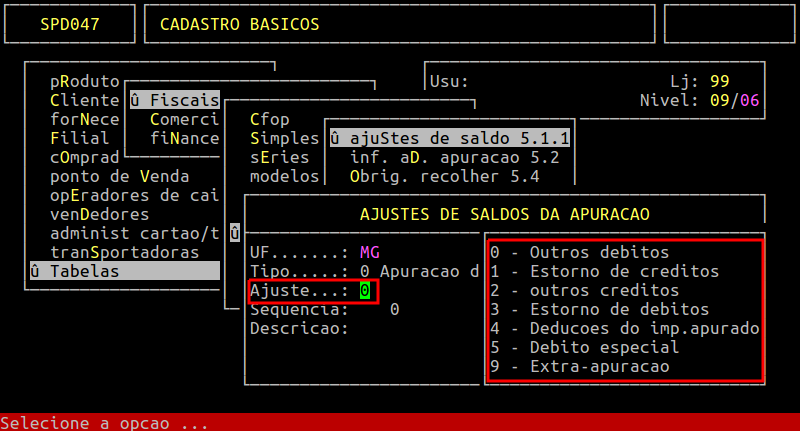Choose Obrig. recolher 5.4 option
Viewport: 800px width, 431px height.
click(x=444, y=176)
